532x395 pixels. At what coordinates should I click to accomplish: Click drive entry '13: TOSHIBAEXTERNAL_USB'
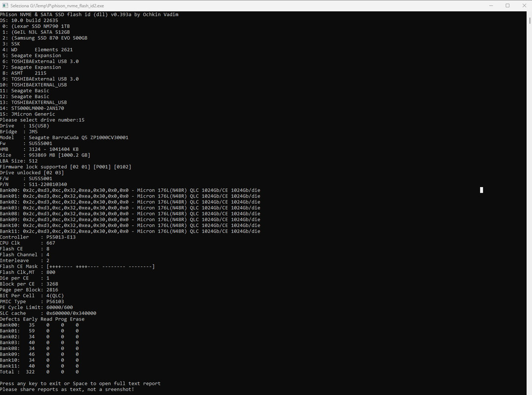[34, 102]
